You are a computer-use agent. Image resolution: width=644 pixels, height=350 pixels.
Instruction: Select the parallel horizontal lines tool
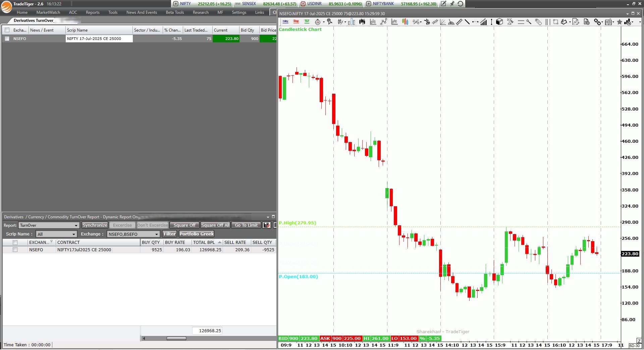pyautogui.click(x=521, y=22)
